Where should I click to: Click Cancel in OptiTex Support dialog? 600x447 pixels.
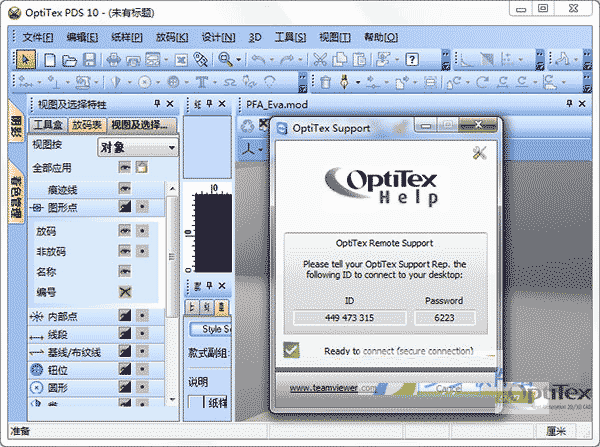tap(449, 389)
